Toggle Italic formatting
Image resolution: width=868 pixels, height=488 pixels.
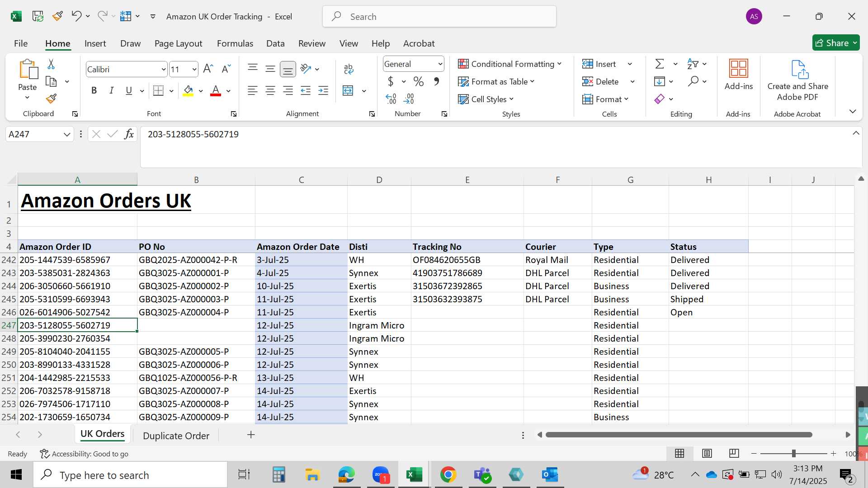(111, 90)
